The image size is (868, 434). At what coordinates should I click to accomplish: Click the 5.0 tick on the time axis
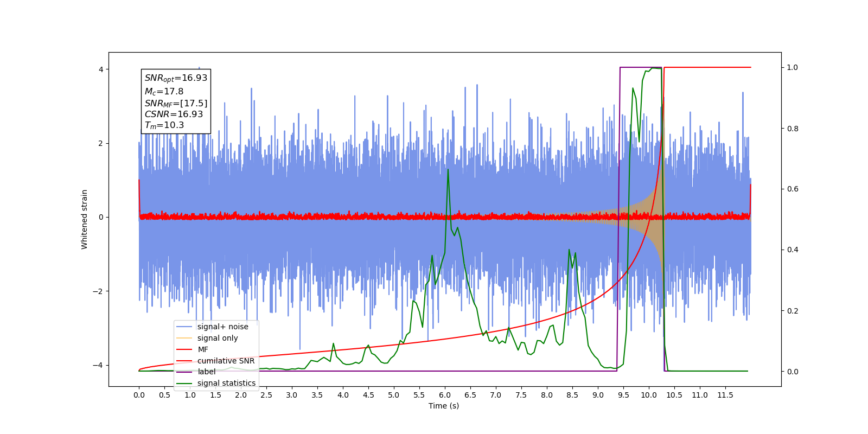394,395
